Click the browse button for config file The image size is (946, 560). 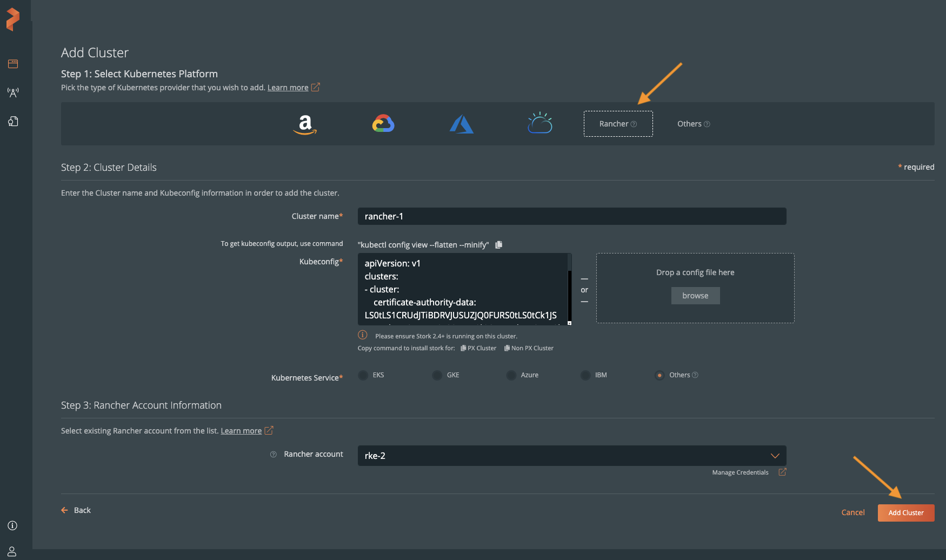[x=695, y=296]
